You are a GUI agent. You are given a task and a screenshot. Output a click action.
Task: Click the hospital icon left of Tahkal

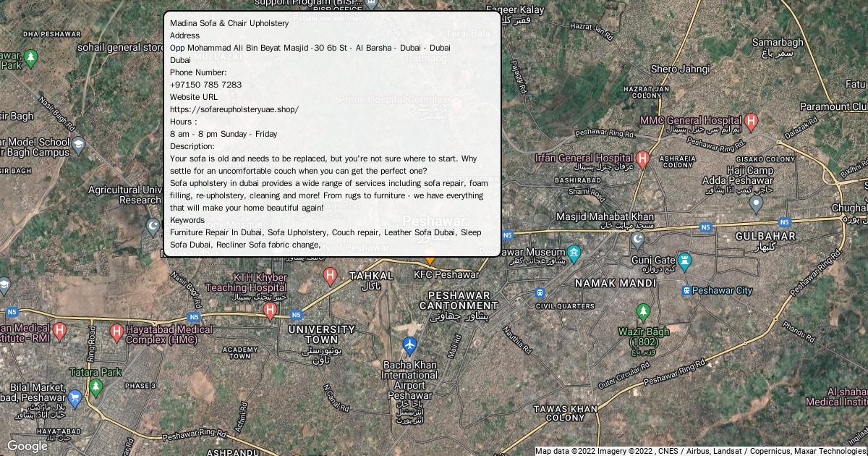[x=330, y=276]
